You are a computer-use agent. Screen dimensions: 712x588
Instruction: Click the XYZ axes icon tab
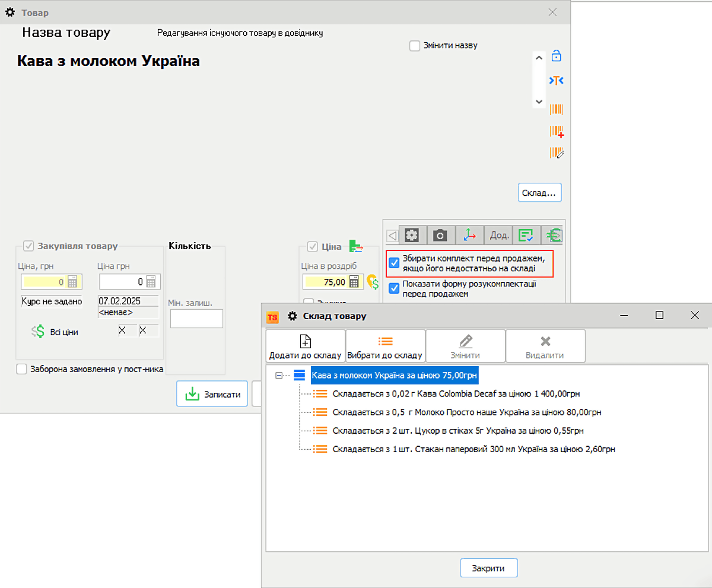[x=469, y=236]
